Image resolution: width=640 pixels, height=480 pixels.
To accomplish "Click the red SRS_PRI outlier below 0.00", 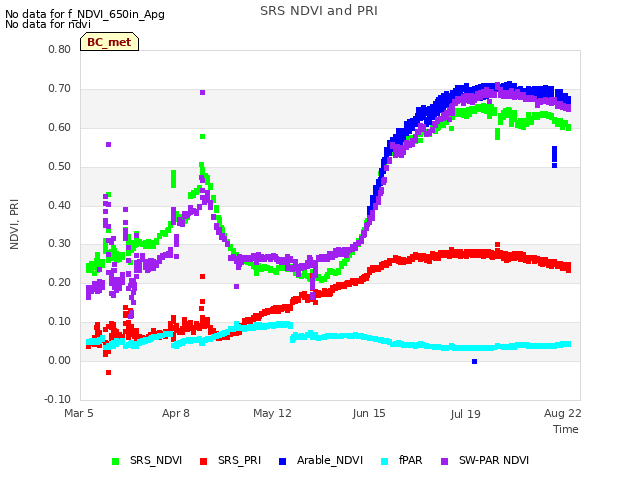I will 109,372.
